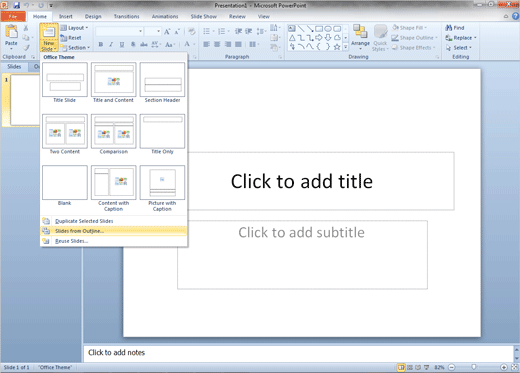The image size is (520, 373).
Task: Click the zoom out minus button
Action: coord(452,367)
